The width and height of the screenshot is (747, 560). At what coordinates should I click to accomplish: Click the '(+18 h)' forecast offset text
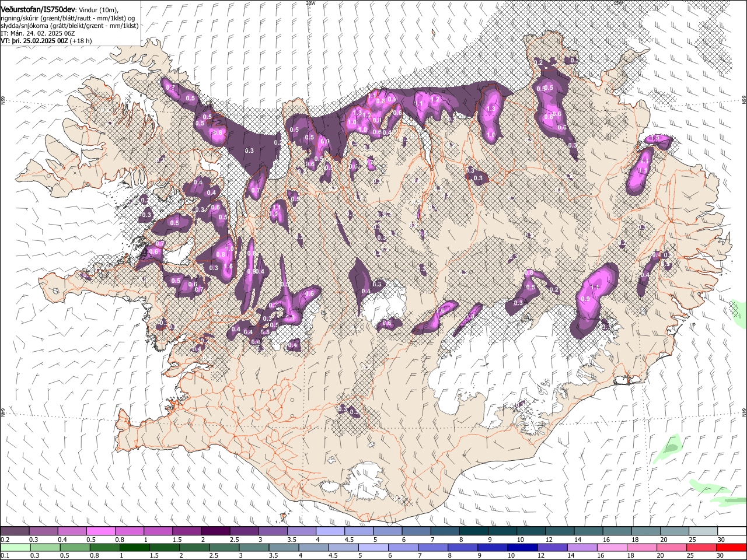click(81, 41)
